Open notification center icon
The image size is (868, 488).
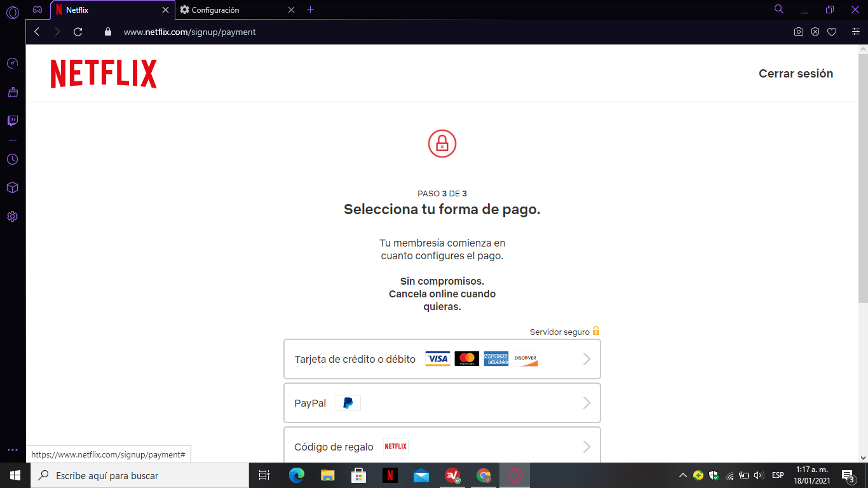click(x=848, y=475)
